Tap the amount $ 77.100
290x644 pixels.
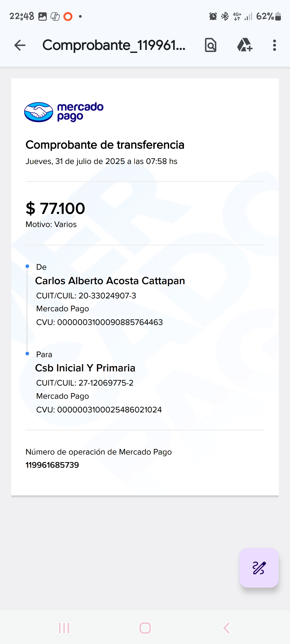tap(55, 208)
